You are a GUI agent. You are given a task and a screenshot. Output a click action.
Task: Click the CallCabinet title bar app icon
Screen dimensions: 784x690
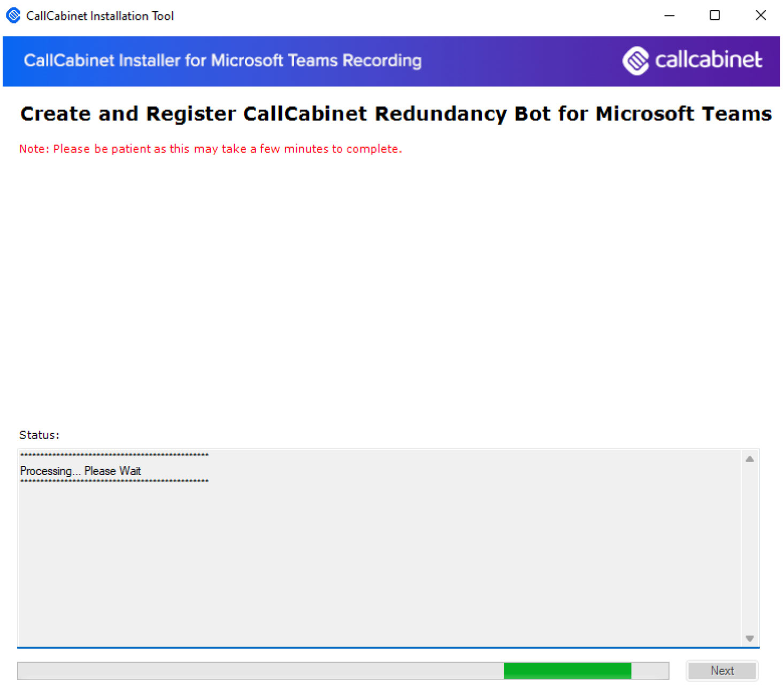tap(13, 16)
